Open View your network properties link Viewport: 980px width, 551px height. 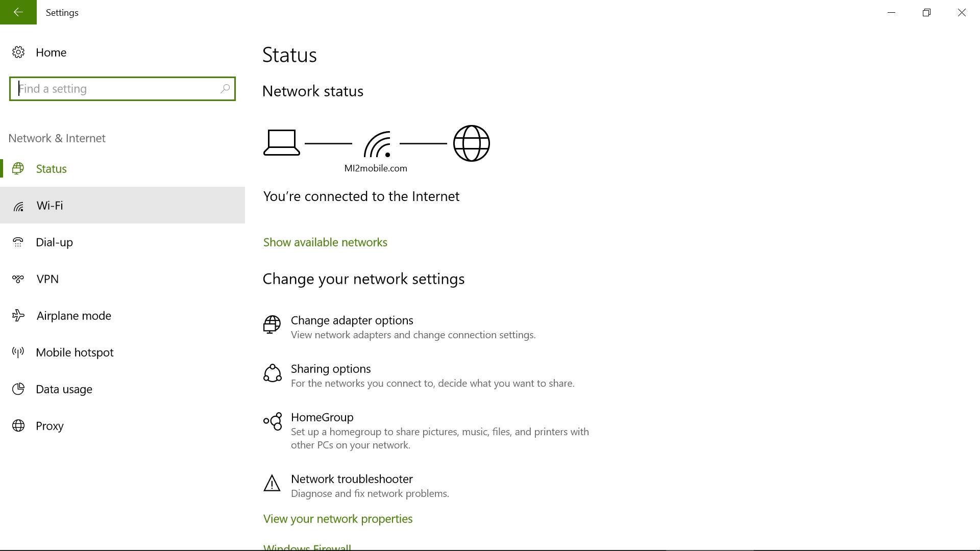tap(338, 519)
